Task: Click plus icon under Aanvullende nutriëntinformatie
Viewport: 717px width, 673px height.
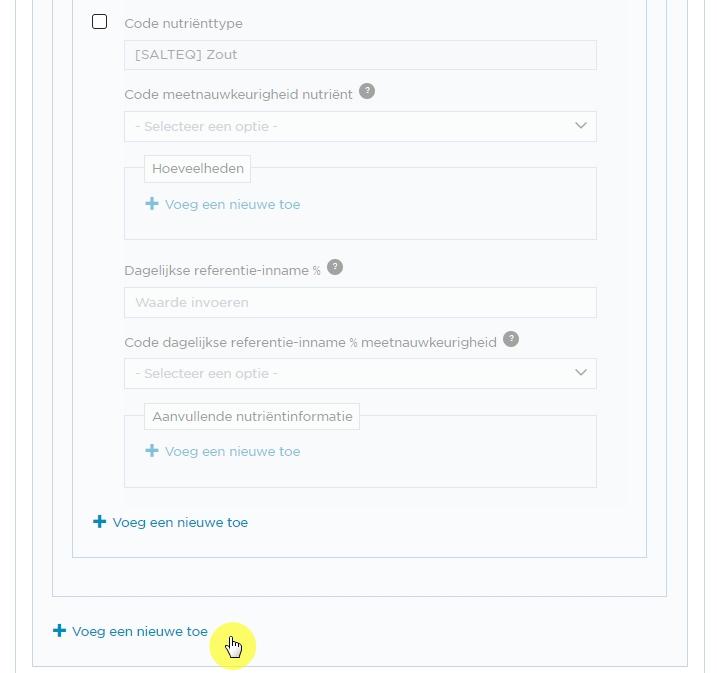Action: [x=152, y=451]
